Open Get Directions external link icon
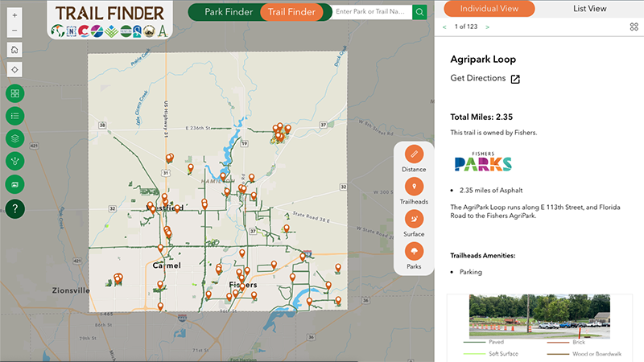644x362 pixels. tap(515, 79)
